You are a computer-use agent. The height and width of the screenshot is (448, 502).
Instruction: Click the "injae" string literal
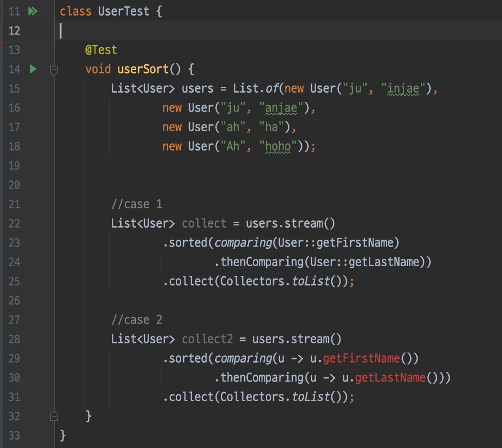pos(403,89)
